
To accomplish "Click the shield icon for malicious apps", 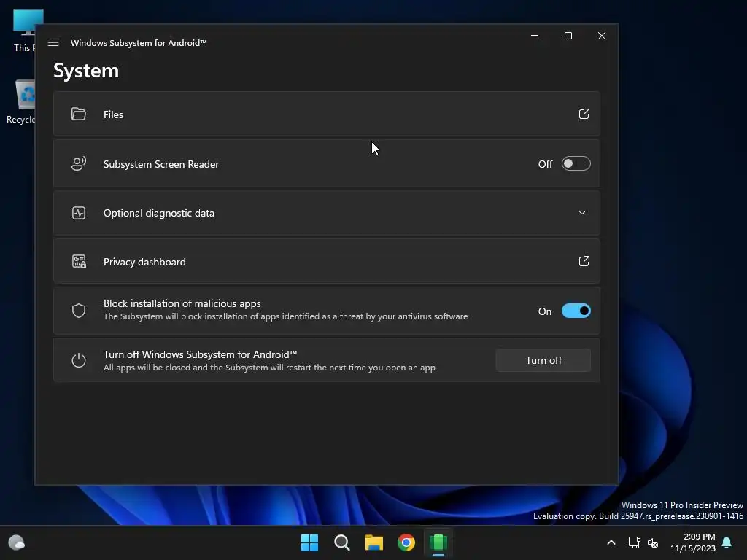I will pyautogui.click(x=79, y=311).
